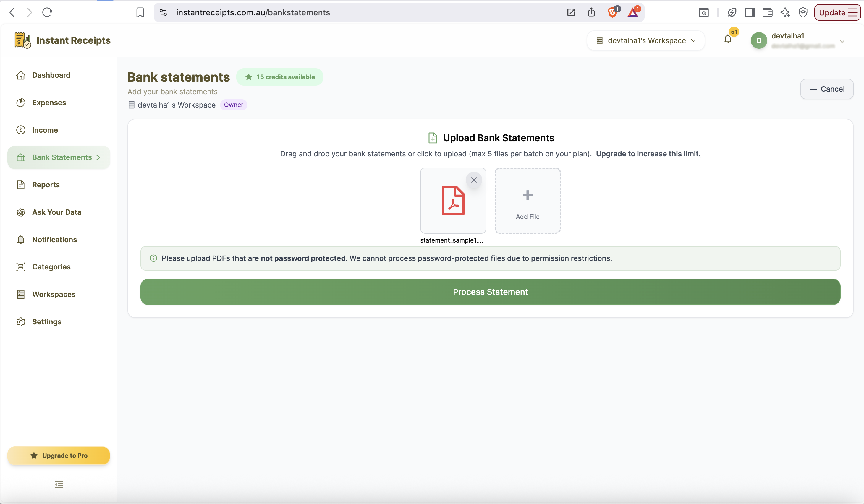Click the Brave Shields lion icon
Screen dimensions: 864x504
click(x=613, y=12)
